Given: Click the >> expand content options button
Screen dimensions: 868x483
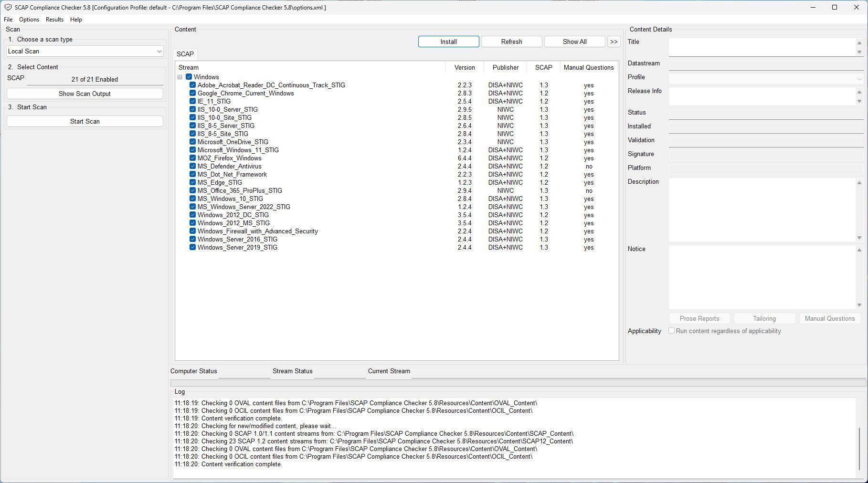Looking at the screenshot, I should pyautogui.click(x=614, y=42).
